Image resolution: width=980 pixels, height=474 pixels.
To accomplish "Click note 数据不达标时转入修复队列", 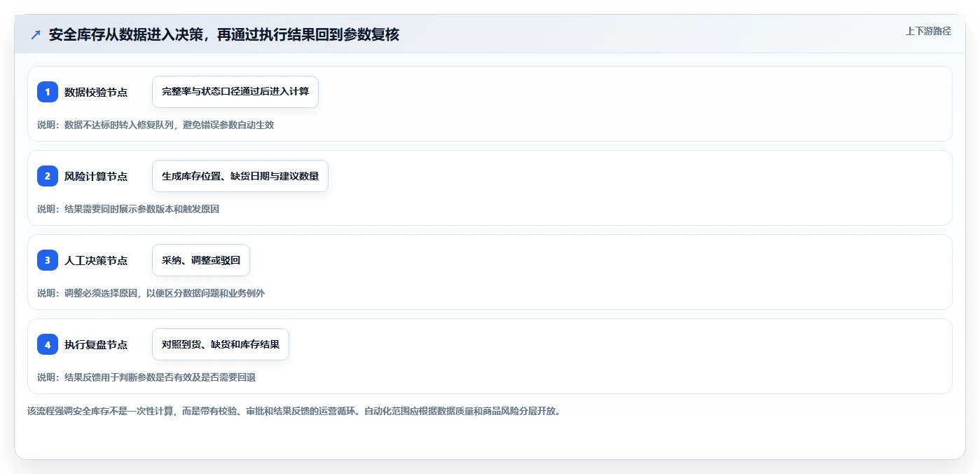I will click(156, 125).
